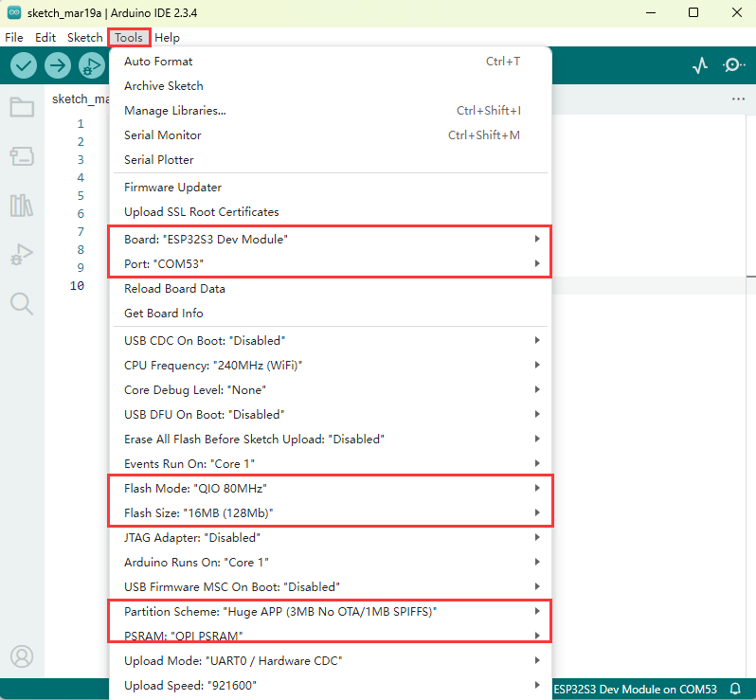Expand Upload Speed "921600" submenu

tap(331, 685)
